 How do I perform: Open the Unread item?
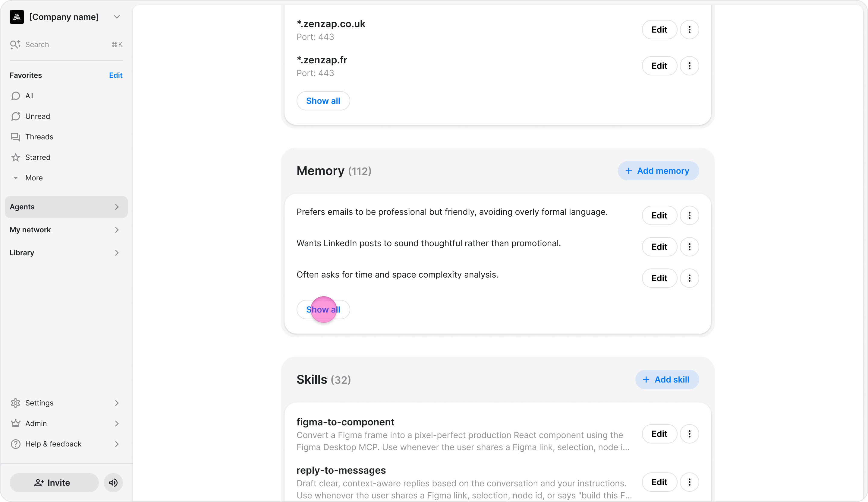tap(66, 116)
